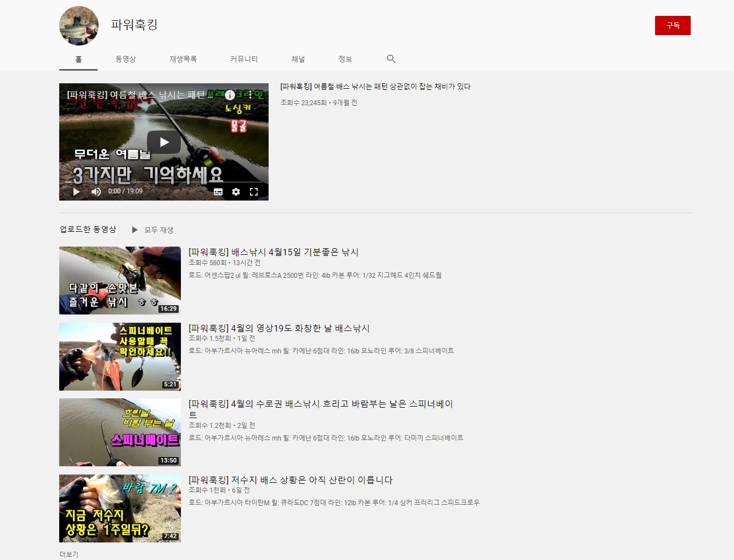
Task: Subscribe with the red 구독 button
Action: [673, 26]
